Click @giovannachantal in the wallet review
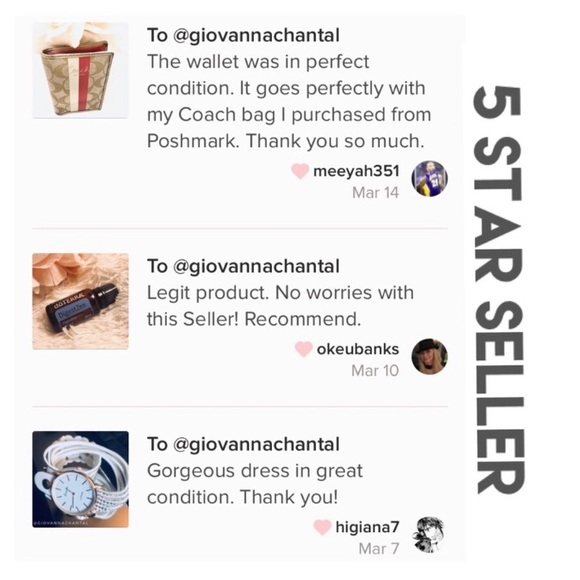 (256, 36)
